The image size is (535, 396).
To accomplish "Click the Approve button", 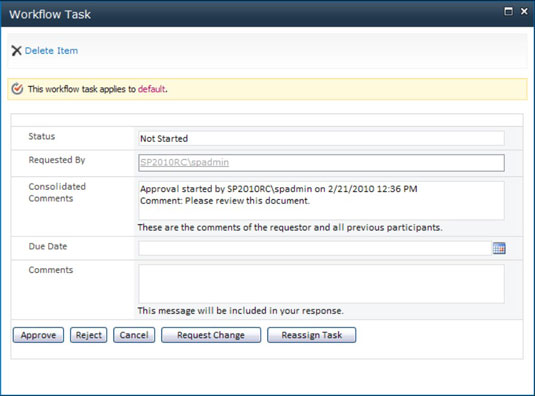I will [38, 335].
